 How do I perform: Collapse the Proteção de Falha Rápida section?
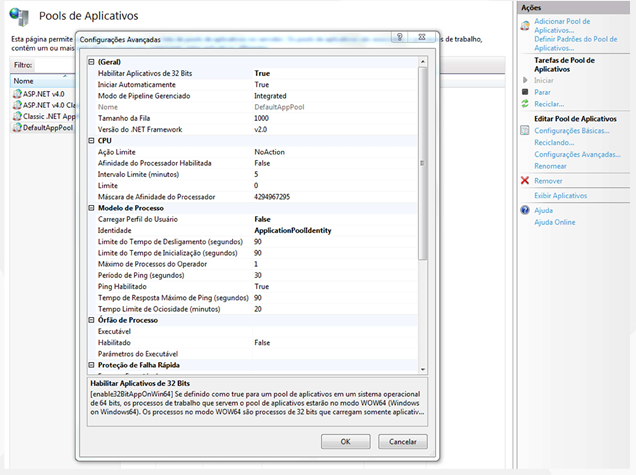[x=91, y=365]
